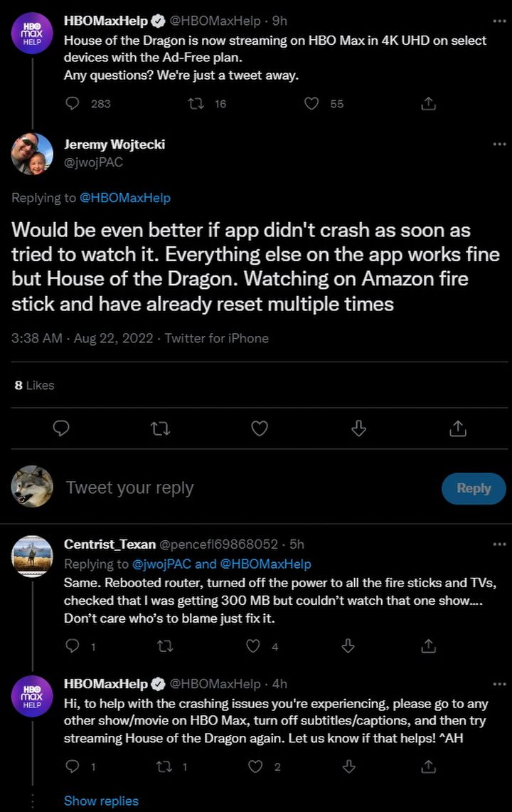Click the Tweet your reply field
The width and height of the screenshot is (512, 812).
click(x=129, y=487)
